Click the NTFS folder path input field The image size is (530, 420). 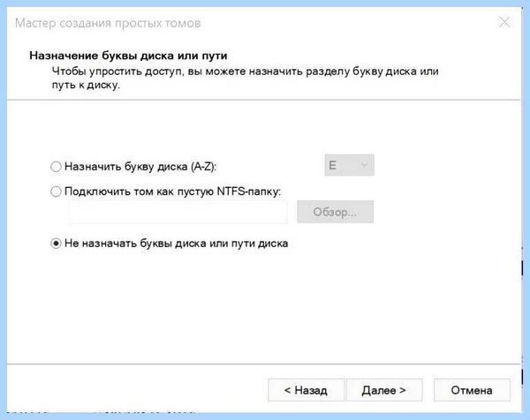point(178,212)
